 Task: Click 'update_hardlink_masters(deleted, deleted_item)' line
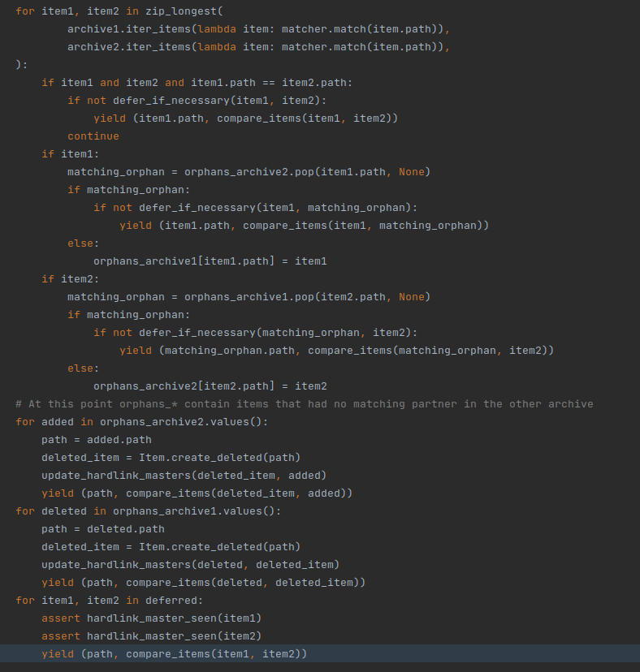coord(190,565)
